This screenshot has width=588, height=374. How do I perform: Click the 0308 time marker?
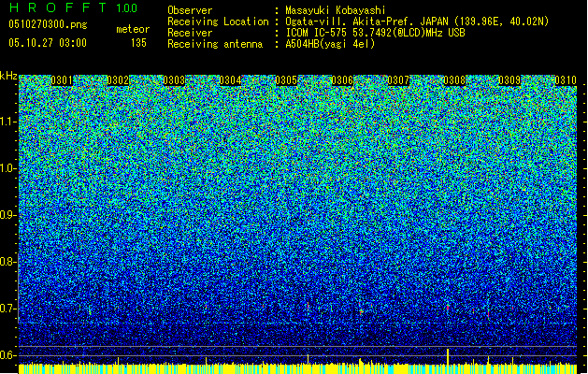click(454, 80)
